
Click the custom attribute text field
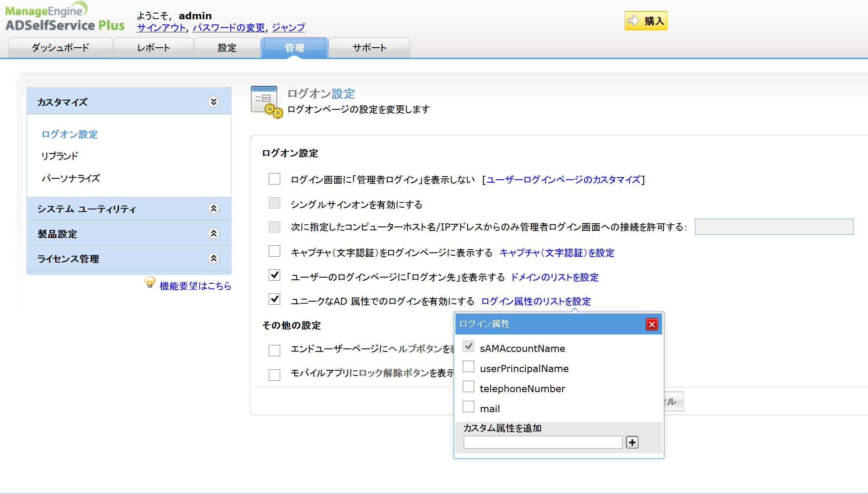click(x=542, y=442)
